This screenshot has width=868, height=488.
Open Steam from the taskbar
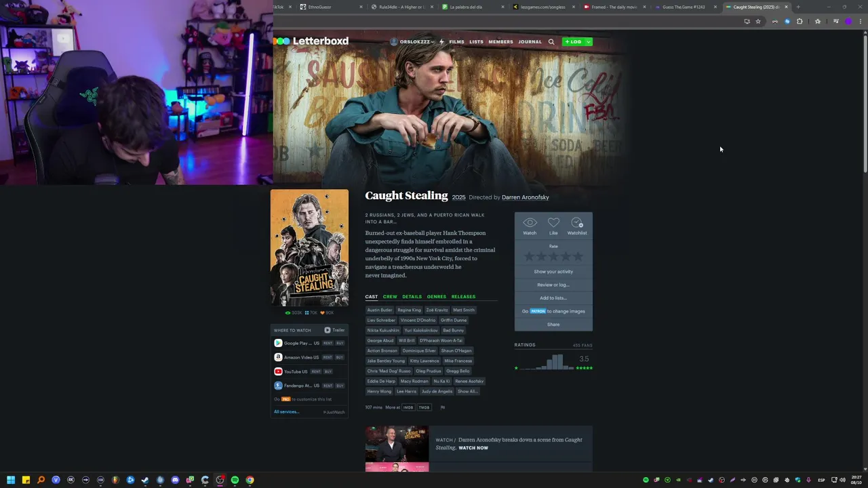tap(145, 480)
